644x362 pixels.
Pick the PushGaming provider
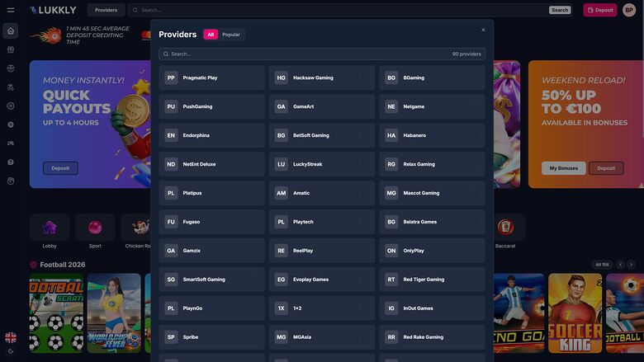(212, 106)
